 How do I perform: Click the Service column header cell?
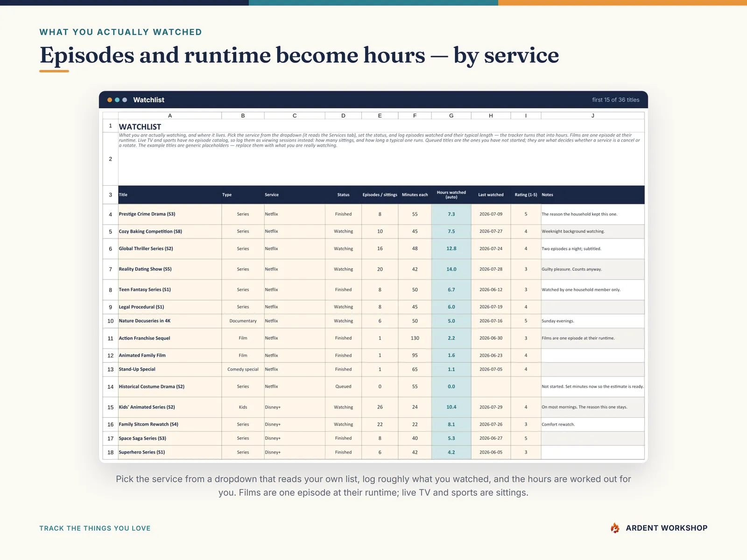pos(295,195)
